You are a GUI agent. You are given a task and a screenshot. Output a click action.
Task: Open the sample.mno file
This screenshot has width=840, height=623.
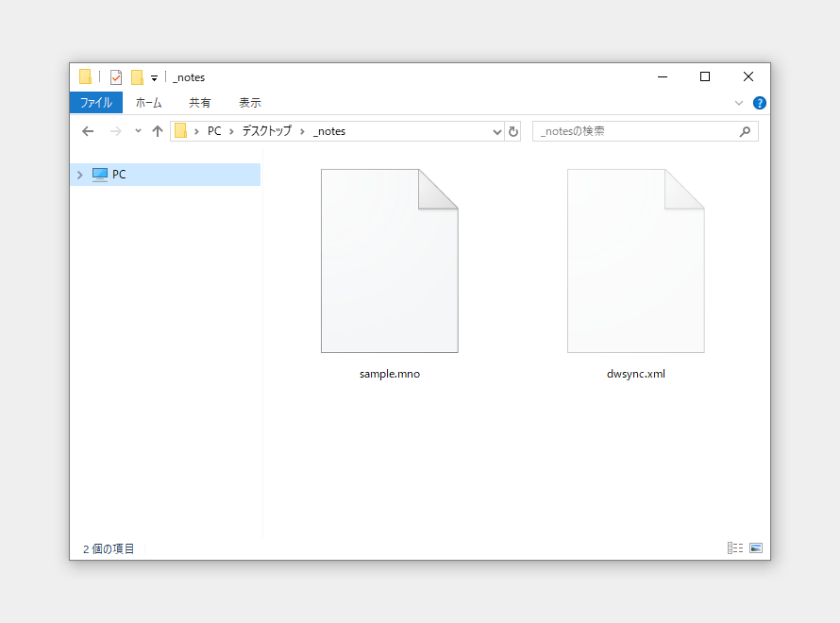tap(390, 261)
